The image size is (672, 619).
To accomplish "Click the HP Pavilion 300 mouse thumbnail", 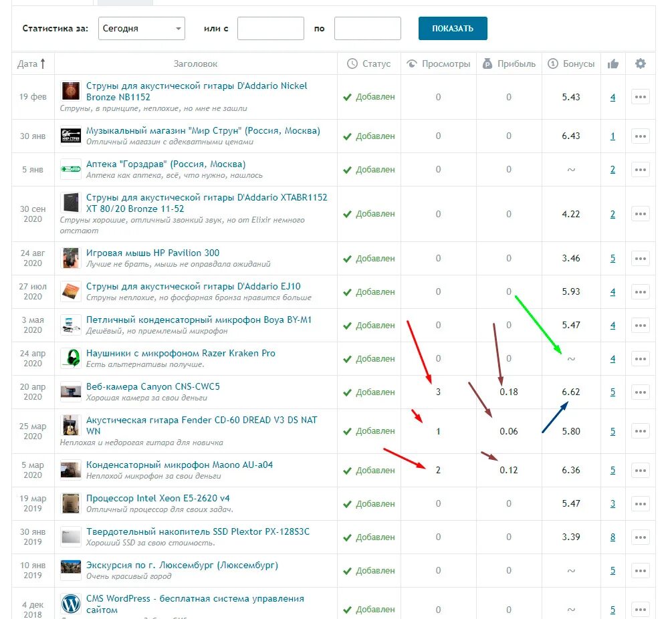I will [71, 258].
